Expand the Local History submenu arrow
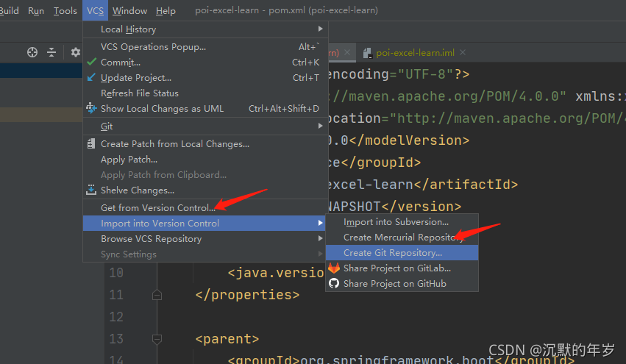 pyautogui.click(x=320, y=29)
